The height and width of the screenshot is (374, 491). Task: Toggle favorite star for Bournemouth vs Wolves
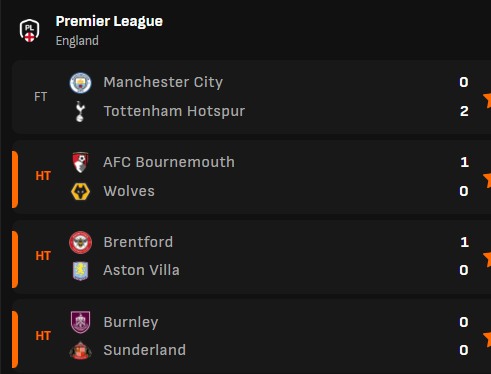click(x=487, y=180)
